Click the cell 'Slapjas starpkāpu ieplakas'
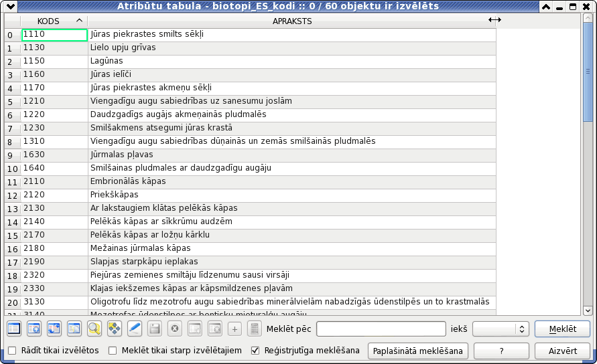The height and width of the screenshot is (364, 597). [291, 262]
